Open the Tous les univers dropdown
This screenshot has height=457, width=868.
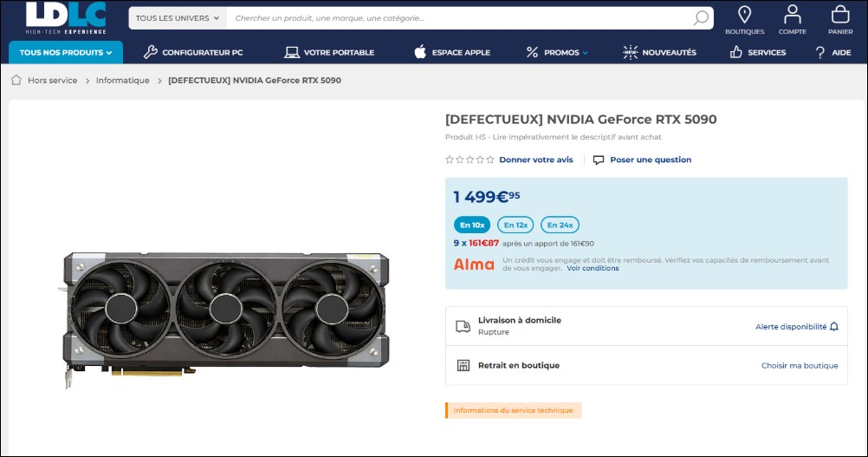pyautogui.click(x=178, y=18)
